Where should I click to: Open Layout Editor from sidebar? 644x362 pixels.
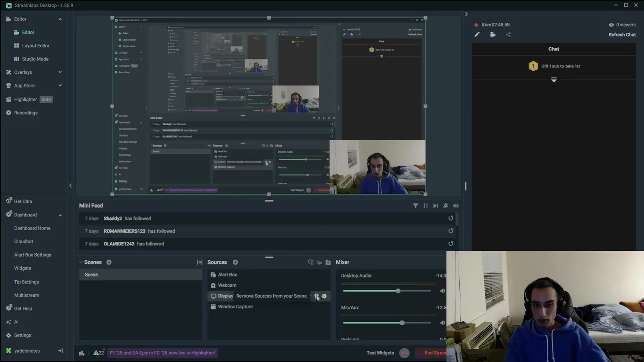[36, 46]
